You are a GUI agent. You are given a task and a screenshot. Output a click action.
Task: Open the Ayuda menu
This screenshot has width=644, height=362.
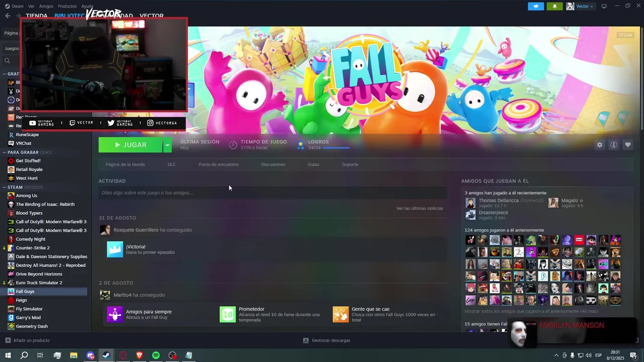point(87,6)
